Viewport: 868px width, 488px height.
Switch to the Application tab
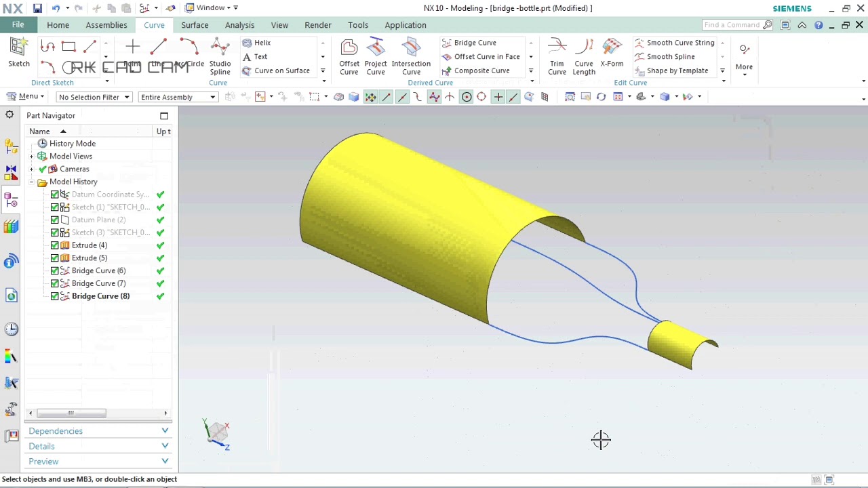click(406, 25)
